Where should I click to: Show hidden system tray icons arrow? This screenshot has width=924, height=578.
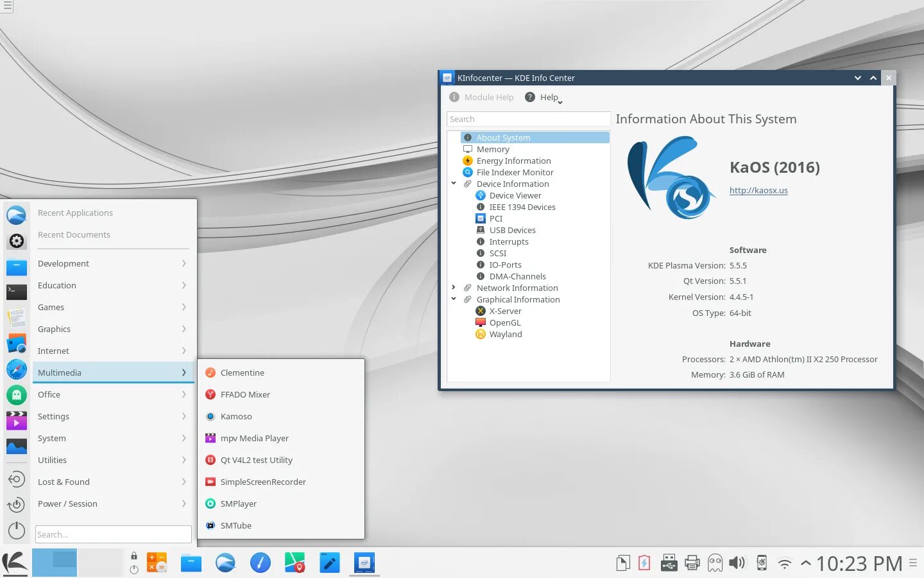pos(806,564)
